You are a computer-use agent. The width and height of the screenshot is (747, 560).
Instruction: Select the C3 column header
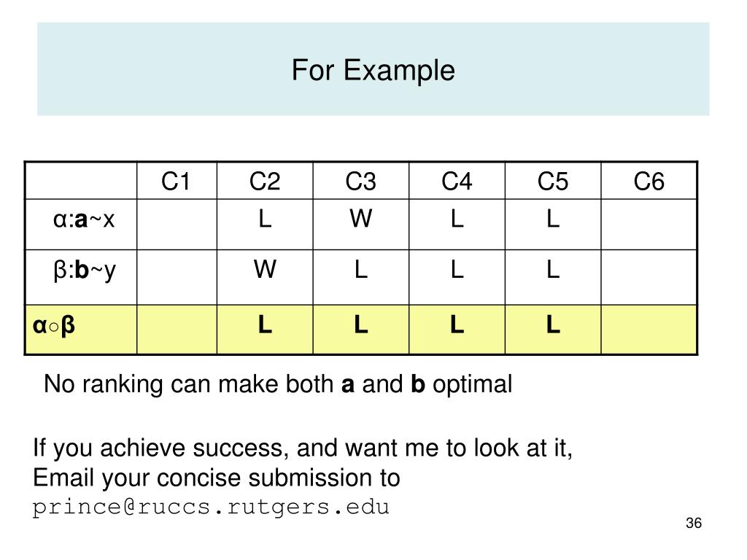(360, 182)
